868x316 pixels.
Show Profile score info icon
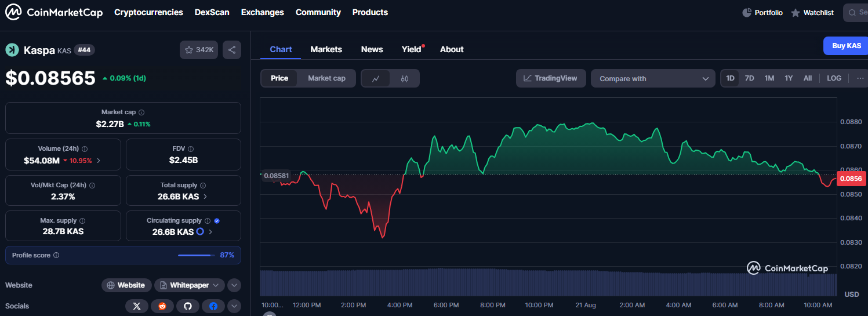pos(56,255)
